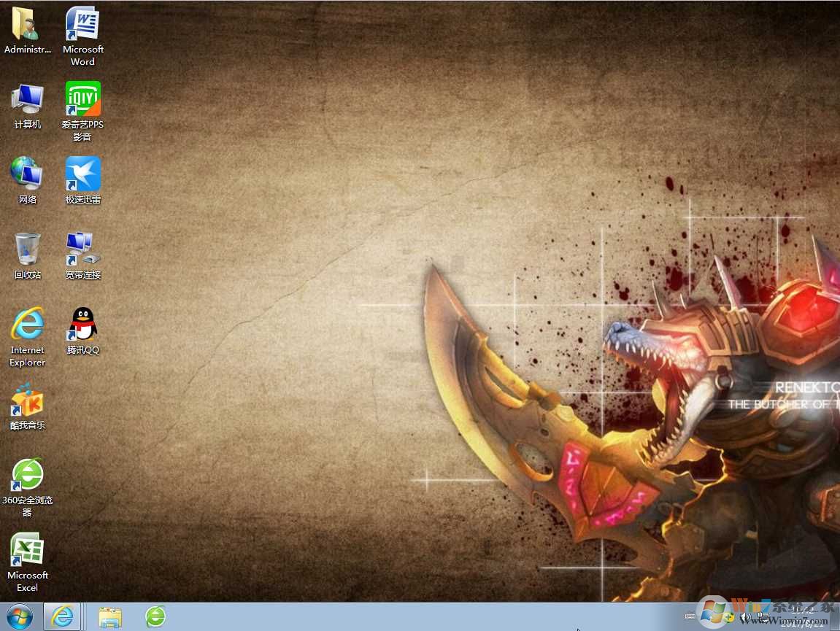
Task: Select the 计算机 computer icon
Action: coord(27,106)
